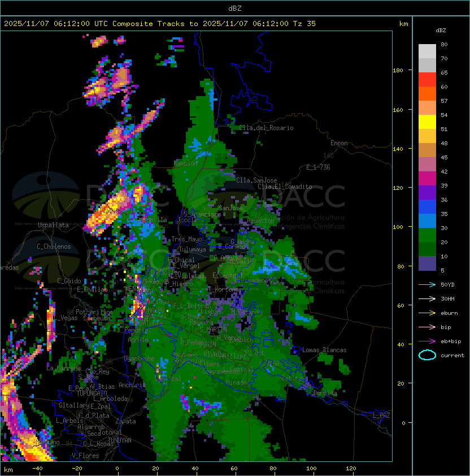Pick the tan 45-48 dBZ swatch
470x476 pixels.
[427, 150]
